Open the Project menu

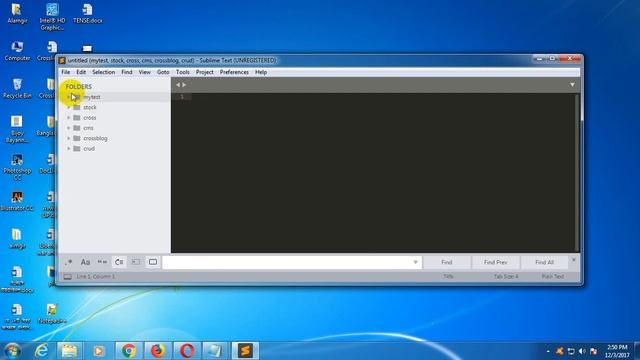[x=204, y=72]
